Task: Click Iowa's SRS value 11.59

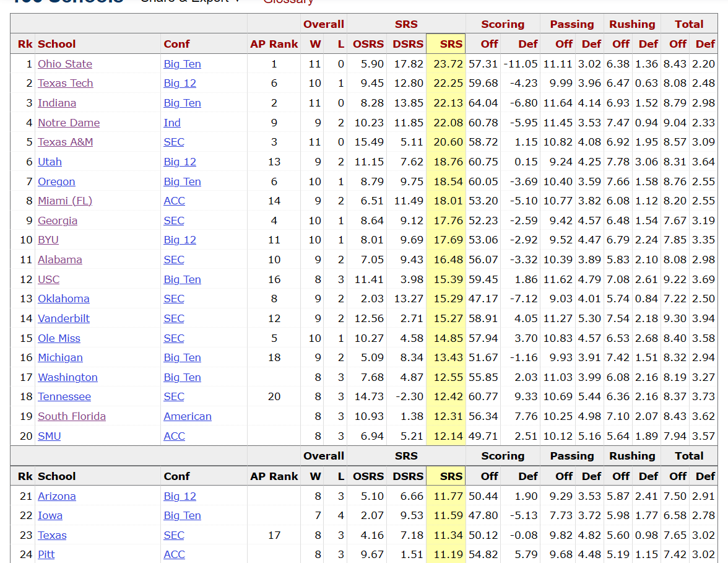Action: (x=448, y=515)
